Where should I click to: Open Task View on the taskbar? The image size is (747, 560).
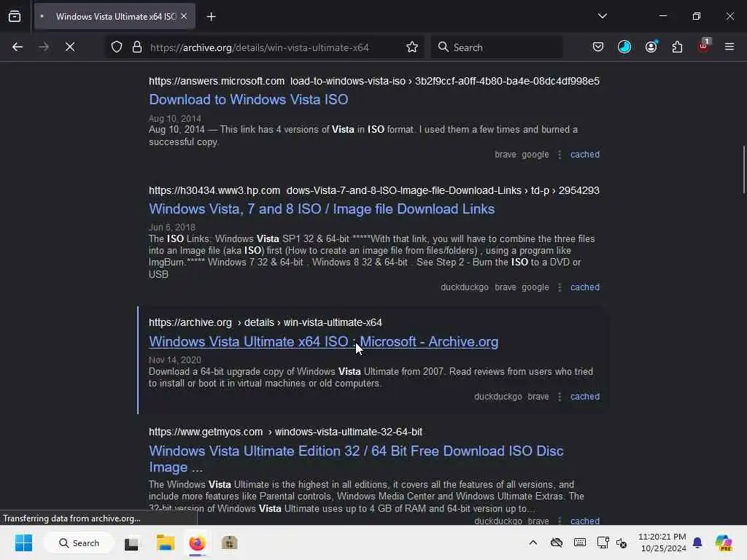tap(131, 542)
